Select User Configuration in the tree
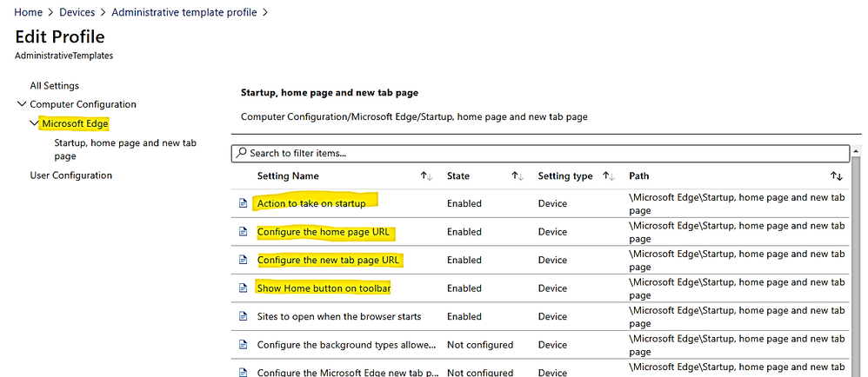 (x=70, y=175)
